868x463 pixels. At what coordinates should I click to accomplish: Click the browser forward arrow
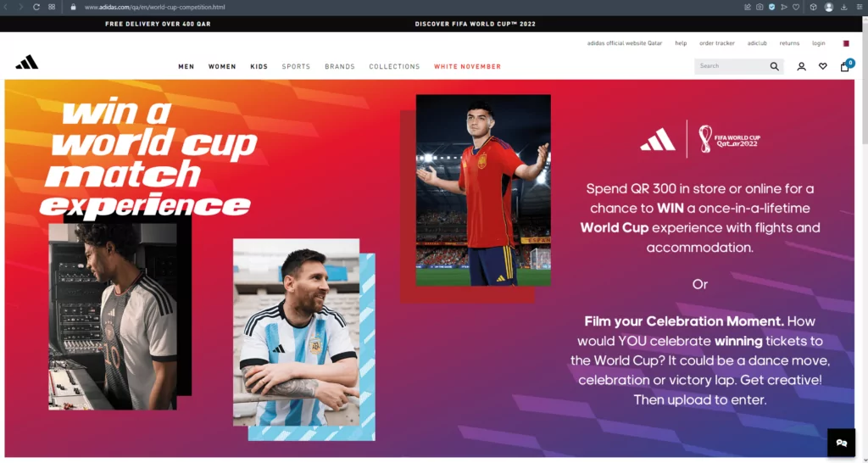click(21, 7)
